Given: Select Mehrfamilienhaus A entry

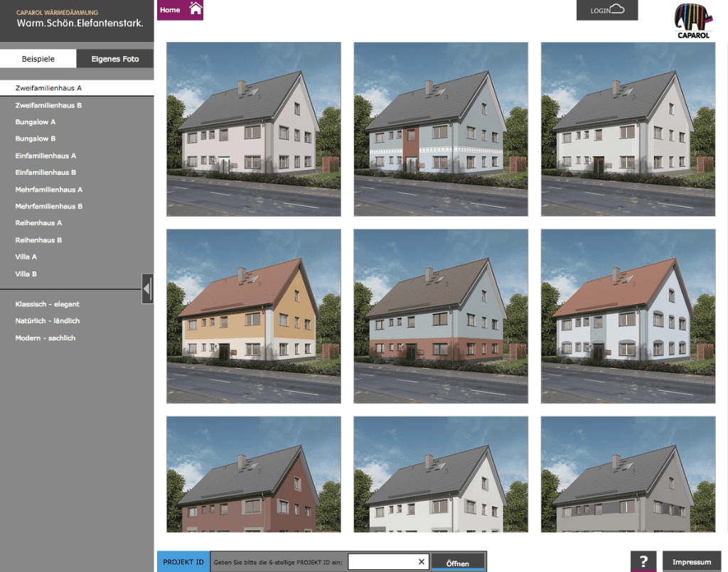Looking at the screenshot, I should tap(49, 190).
